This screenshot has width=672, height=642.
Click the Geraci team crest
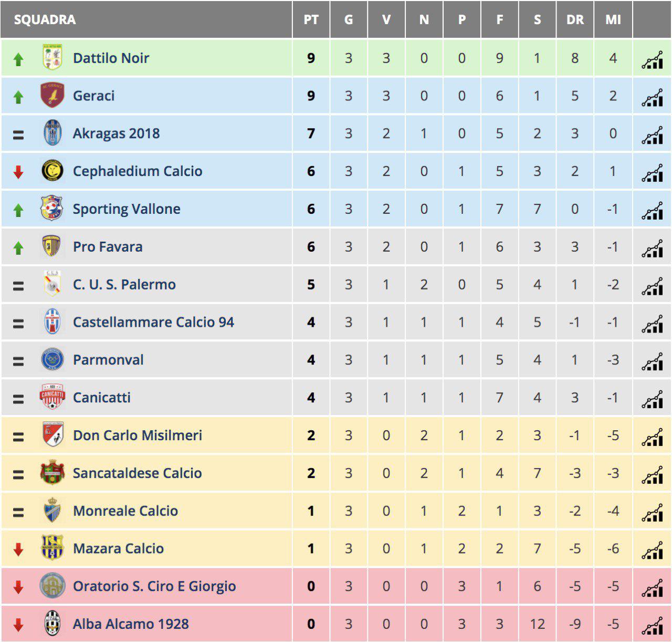52,96
